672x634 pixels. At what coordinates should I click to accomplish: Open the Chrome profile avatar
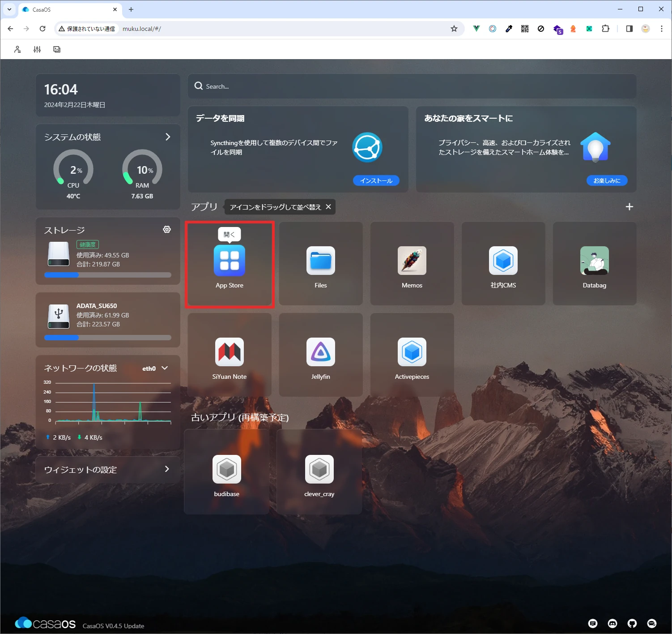point(646,29)
